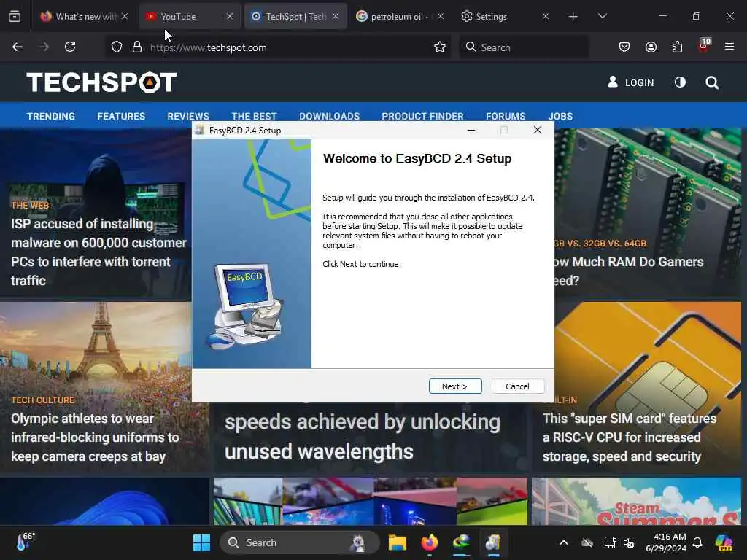Reload the current page
The height and width of the screenshot is (560, 747).
pos(70,47)
